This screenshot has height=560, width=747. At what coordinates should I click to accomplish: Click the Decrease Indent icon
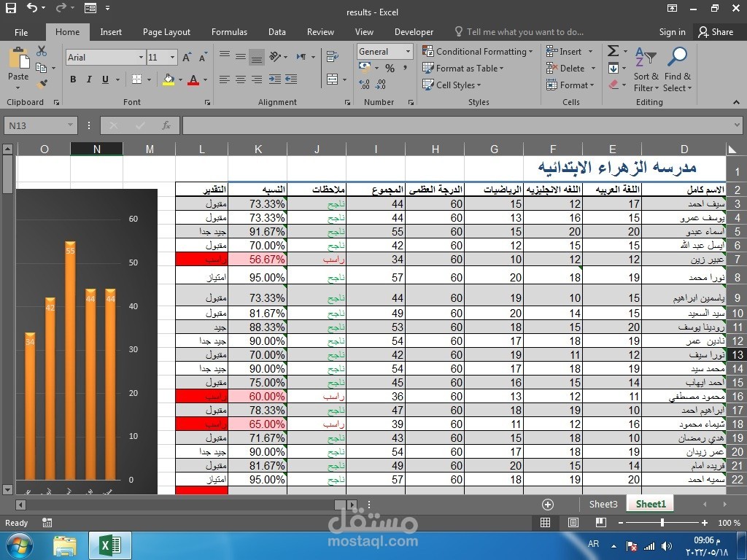click(275, 79)
